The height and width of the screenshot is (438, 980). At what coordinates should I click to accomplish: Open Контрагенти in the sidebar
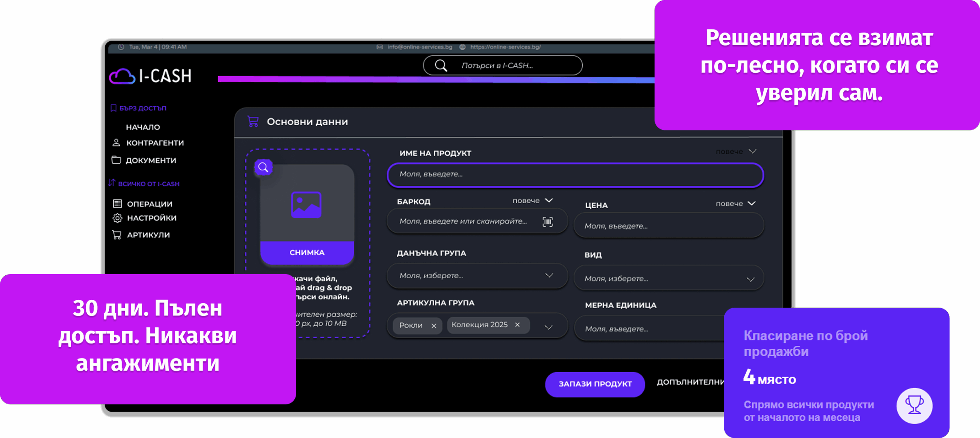[x=155, y=143]
